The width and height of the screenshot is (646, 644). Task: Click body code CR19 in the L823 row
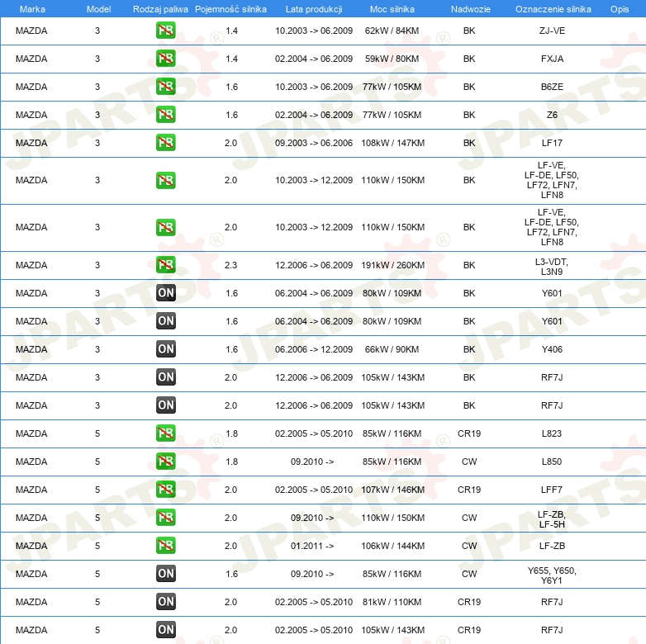[x=469, y=433]
